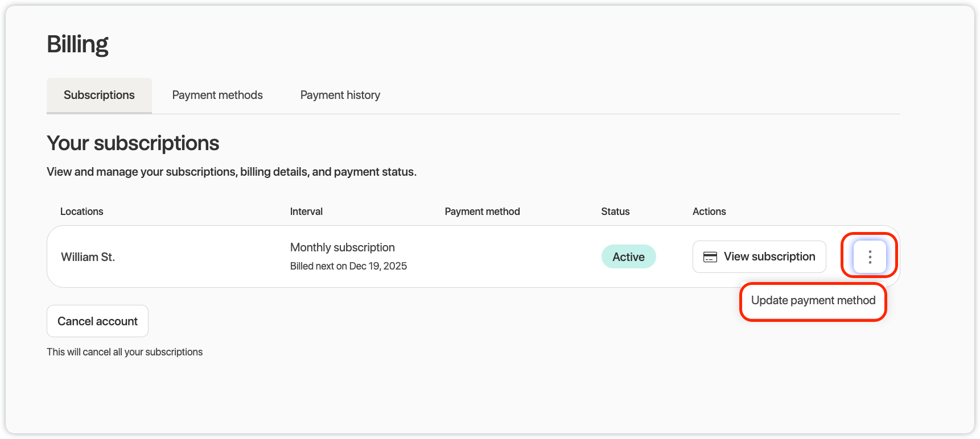Viewport: 980px width, 439px height.
Task: Click the Status column header
Action: pos(615,212)
